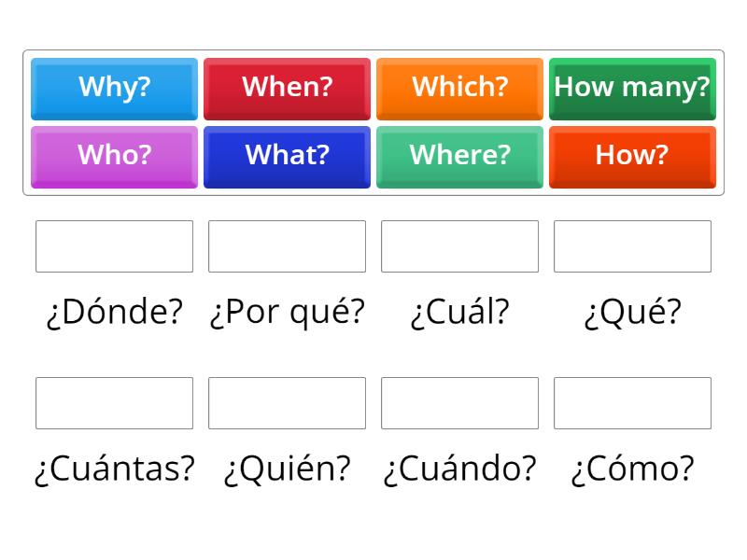The height and width of the screenshot is (560, 747).
Task: Select the blue "Why?" word tile
Action: pyautogui.click(x=114, y=87)
